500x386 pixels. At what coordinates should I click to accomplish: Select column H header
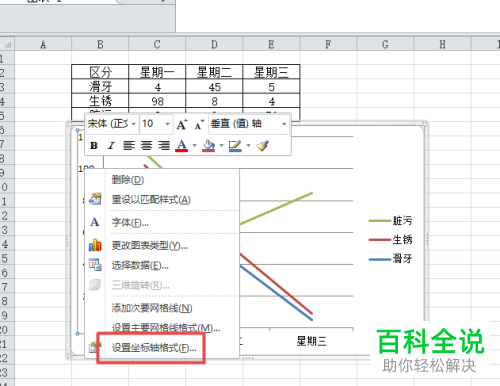tap(442, 44)
